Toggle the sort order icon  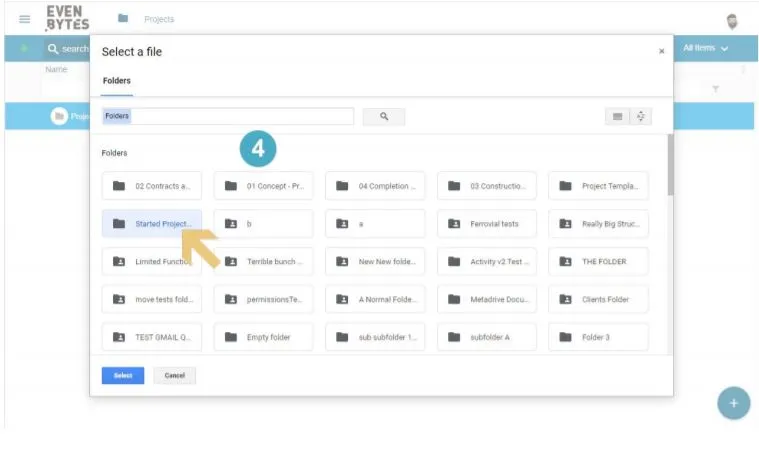[640, 117]
